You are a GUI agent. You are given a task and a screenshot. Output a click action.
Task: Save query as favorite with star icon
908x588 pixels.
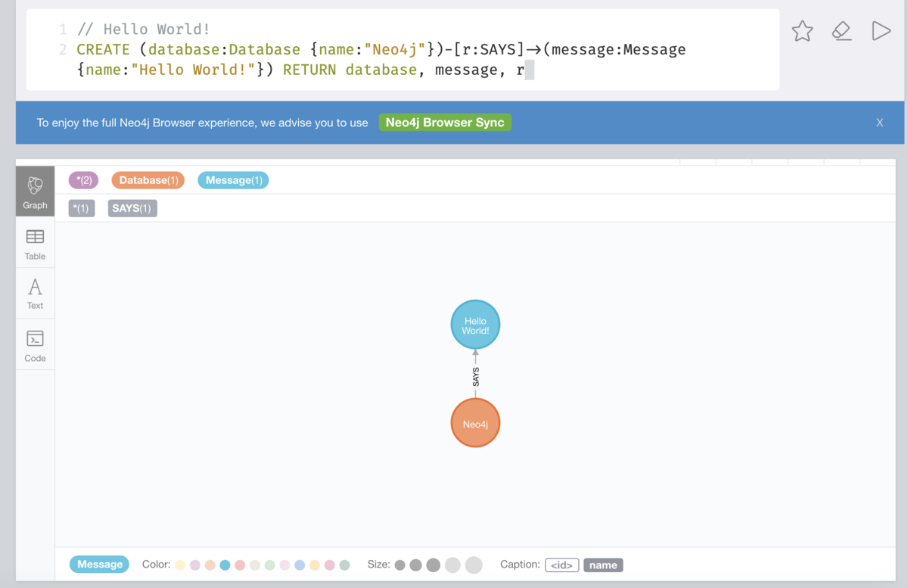[x=802, y=31]
